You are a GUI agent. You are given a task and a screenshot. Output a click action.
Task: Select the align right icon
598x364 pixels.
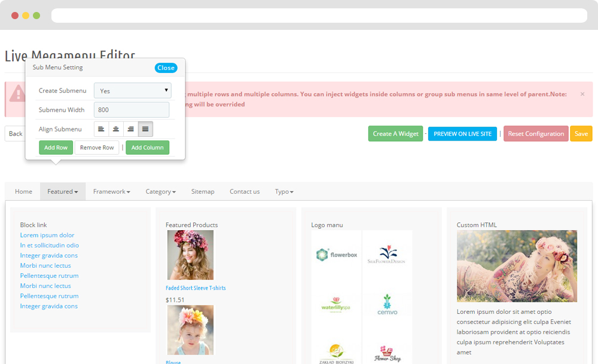(131, 129)
